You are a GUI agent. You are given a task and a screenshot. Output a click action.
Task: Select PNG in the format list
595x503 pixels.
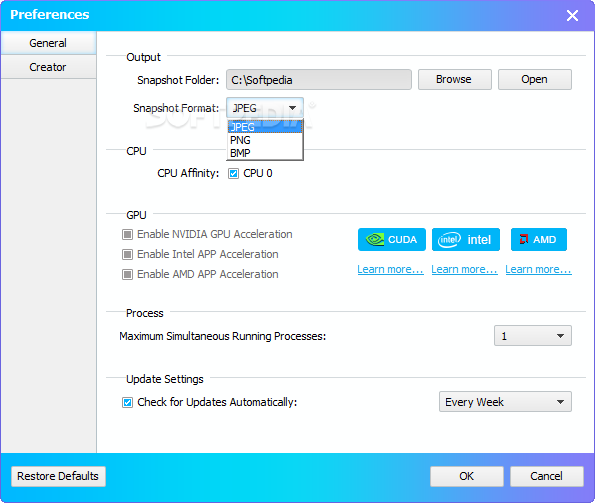(265, 140)
